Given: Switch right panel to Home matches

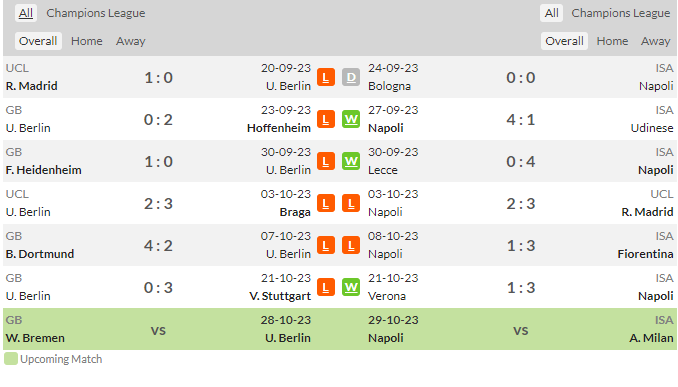Looking at the screenshot, I should tap(612, 41).
